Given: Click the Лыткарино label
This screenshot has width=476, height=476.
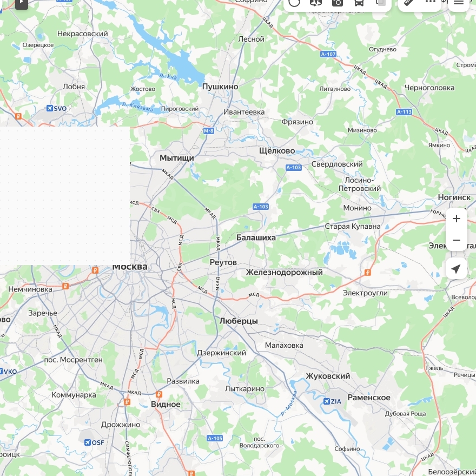Looking at the screenshot, I should pos(244,389).
